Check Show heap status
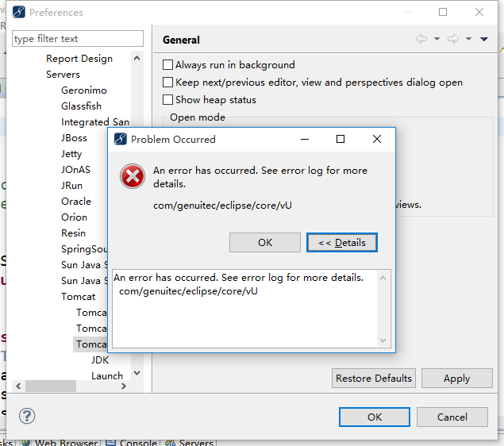 (x=167, y=100)
